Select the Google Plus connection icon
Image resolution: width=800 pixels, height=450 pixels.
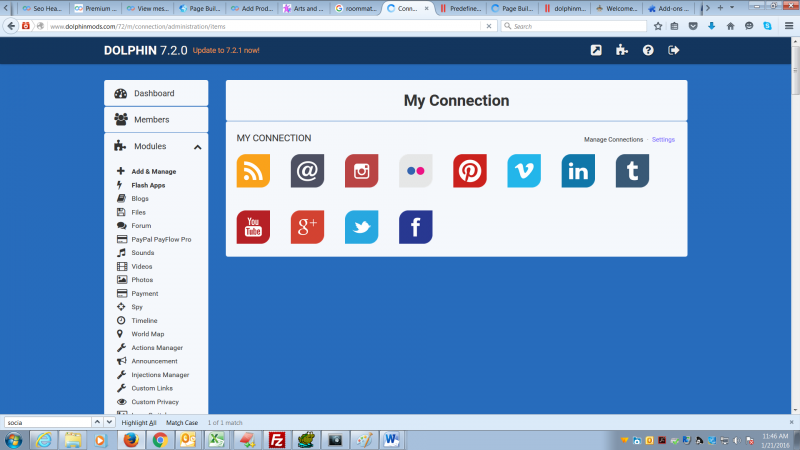307,227
